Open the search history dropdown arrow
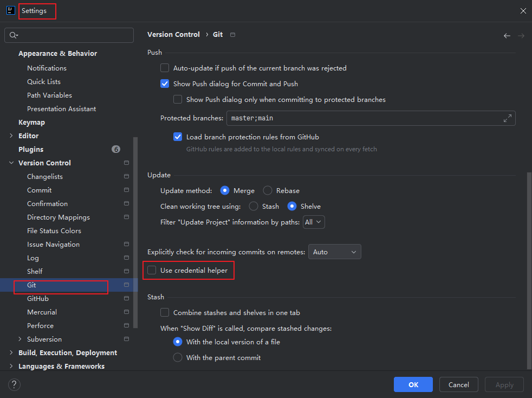Screen dimensions: 532x398 click(x=17, y=35)
